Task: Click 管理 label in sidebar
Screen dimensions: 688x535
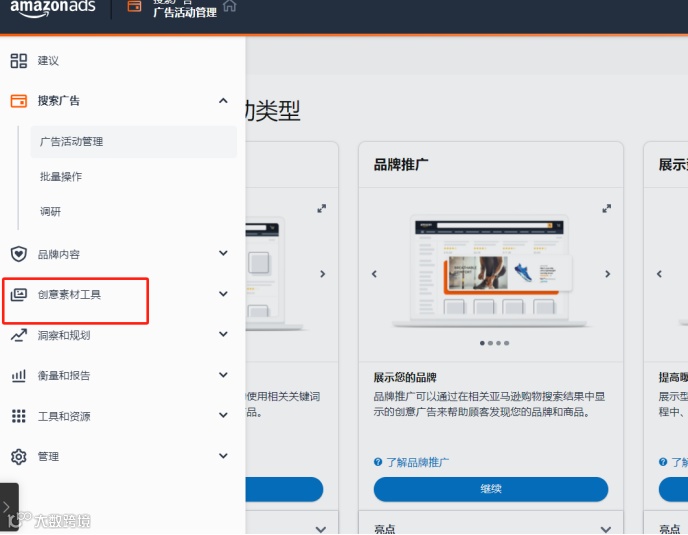Action: [48, 457]
